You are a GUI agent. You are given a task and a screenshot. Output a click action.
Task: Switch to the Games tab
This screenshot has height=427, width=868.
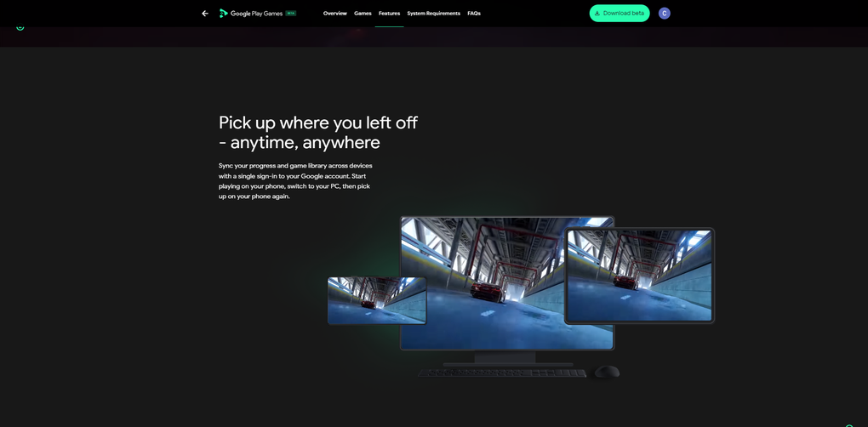[363, 14]
